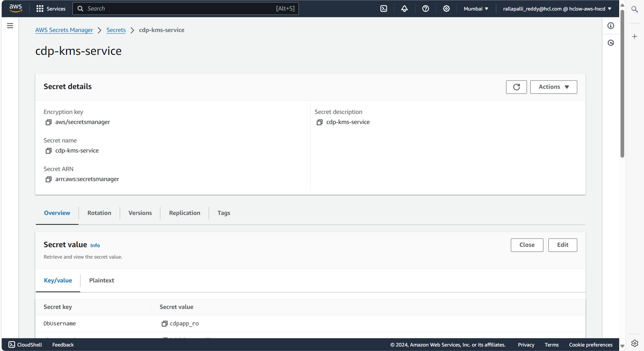Copy the encryption key aws/secretsmanager

click(x=48, y=122)
